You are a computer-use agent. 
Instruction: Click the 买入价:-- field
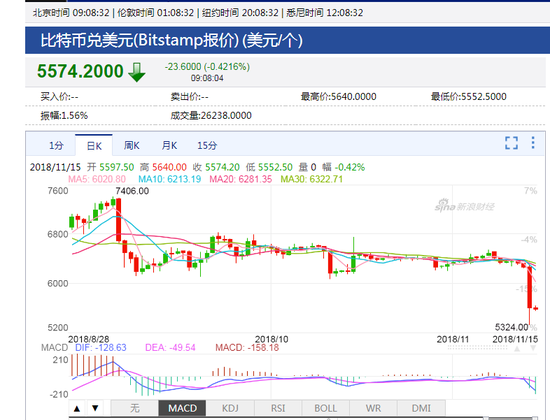tap(59, 96)
